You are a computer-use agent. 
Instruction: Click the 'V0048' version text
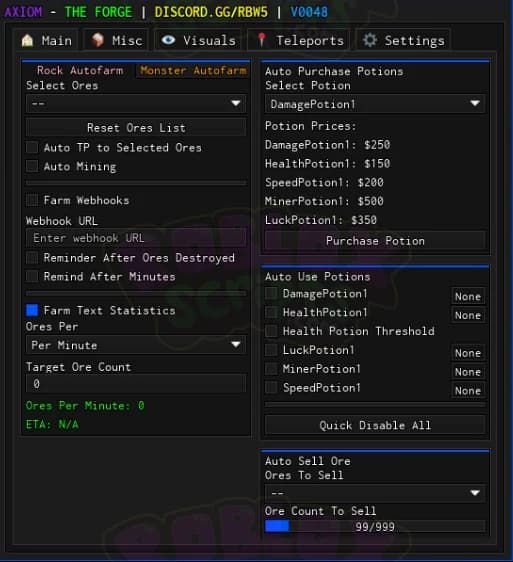coord(309,12)
